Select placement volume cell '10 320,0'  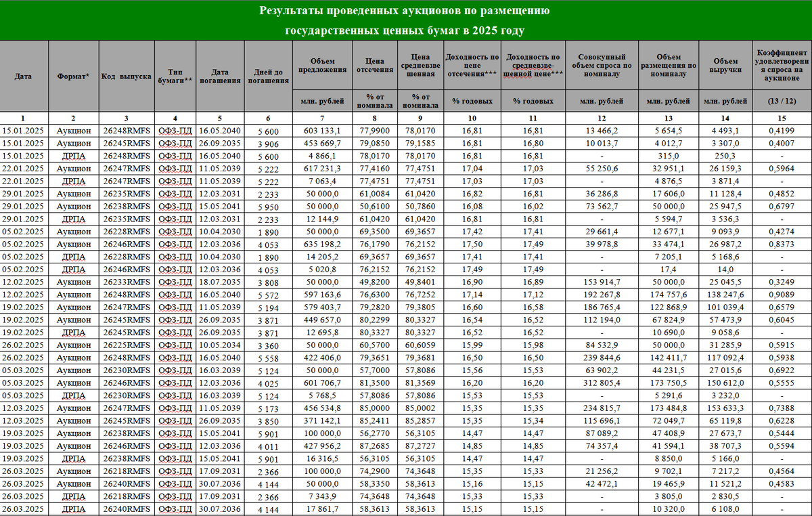point(667,509)
